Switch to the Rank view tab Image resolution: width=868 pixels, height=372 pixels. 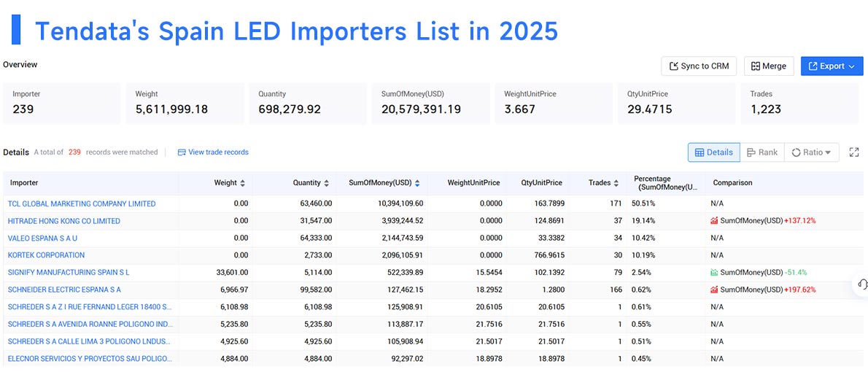tap(762, 152)
